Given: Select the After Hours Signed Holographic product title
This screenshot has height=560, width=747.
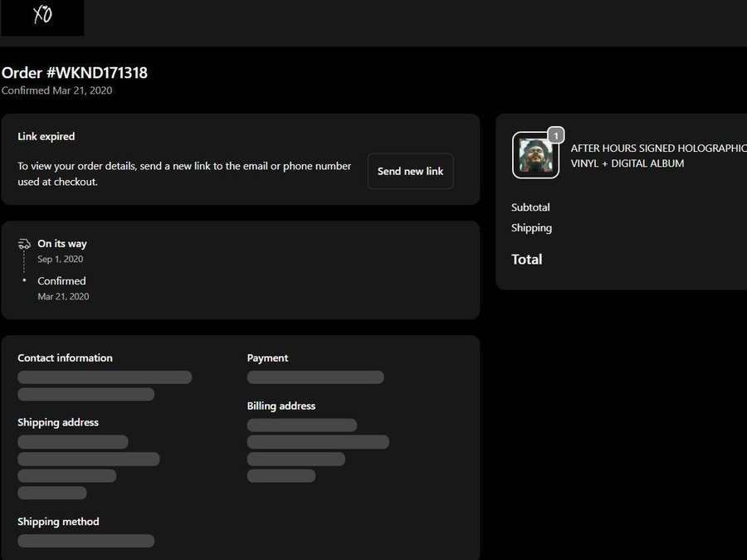Looking at the screenshot, I should point(657,155).
